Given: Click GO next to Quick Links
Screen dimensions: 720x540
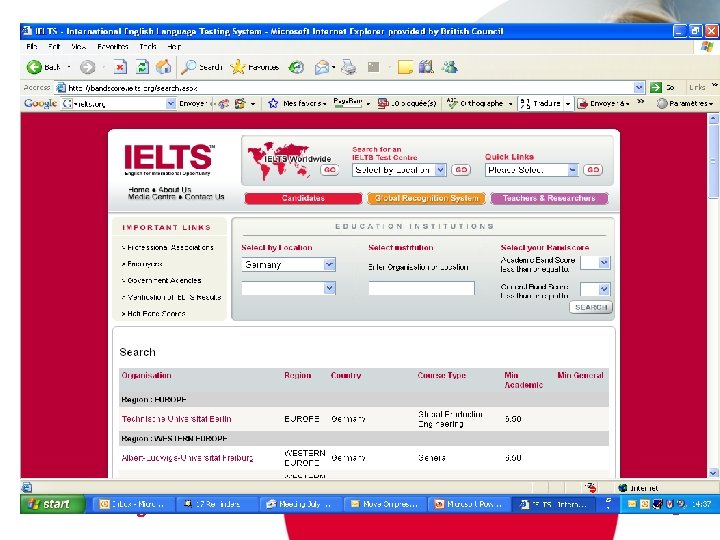Looking at the screenshot, I should pos(593,170).
